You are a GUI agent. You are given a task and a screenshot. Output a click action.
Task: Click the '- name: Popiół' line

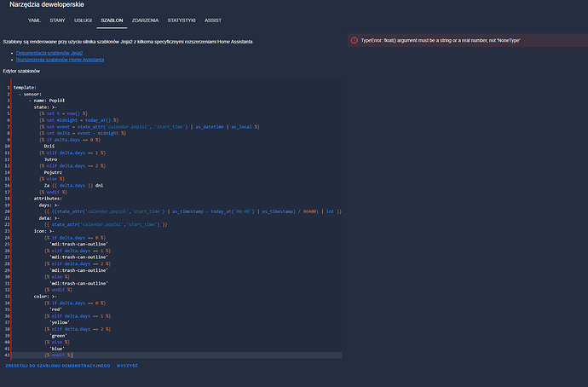(47, 101)
